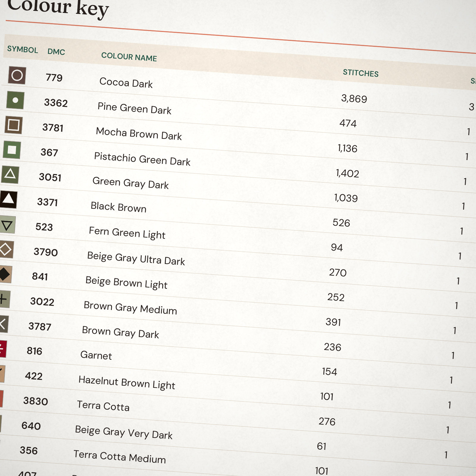Click the hollow square symbol for Mocha Brown Dark
Screen dimensions: 476x476
[13, 125]
